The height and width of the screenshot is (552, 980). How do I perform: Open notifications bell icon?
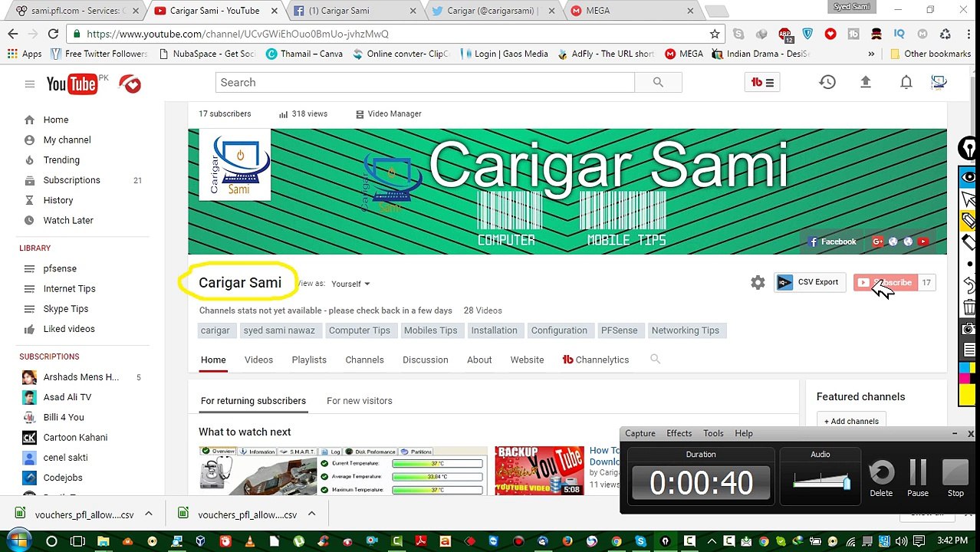point(906,82)
